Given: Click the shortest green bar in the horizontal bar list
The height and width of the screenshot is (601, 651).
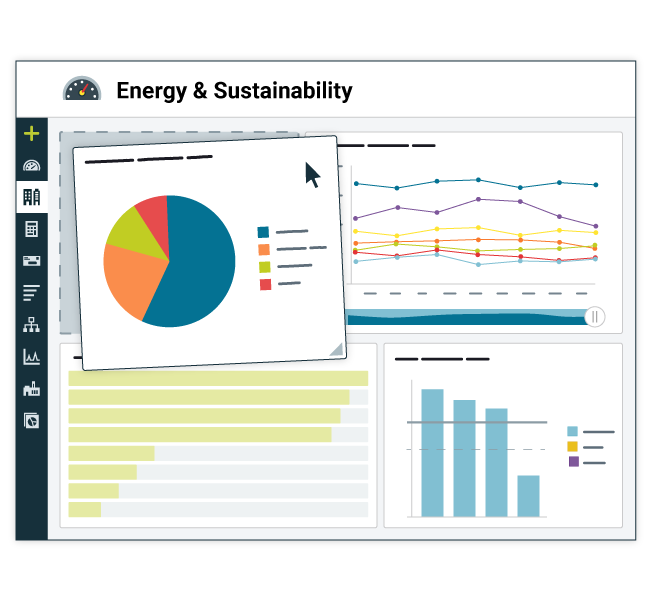Looking at the screenshot, I should click(x=85, y=509).
